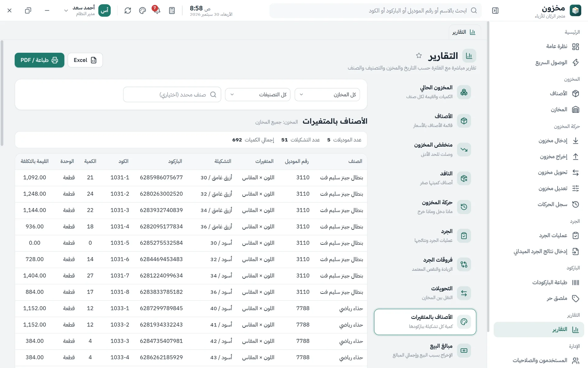Open إدخال نتائج الجرد الميداني
This screenshot has height=368, width=588.
pyautogui.click(x=539, y=251)
